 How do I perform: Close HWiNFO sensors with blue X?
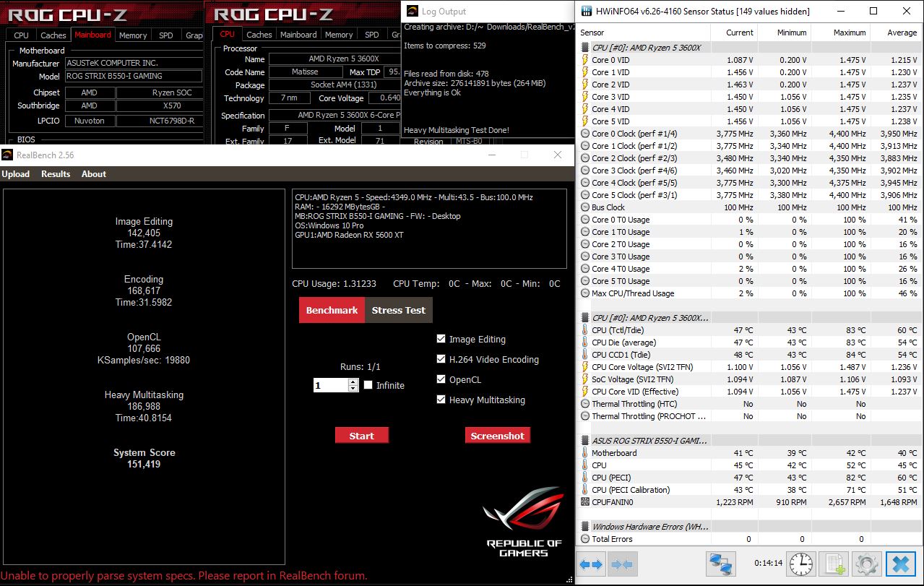tap(900, 563)
